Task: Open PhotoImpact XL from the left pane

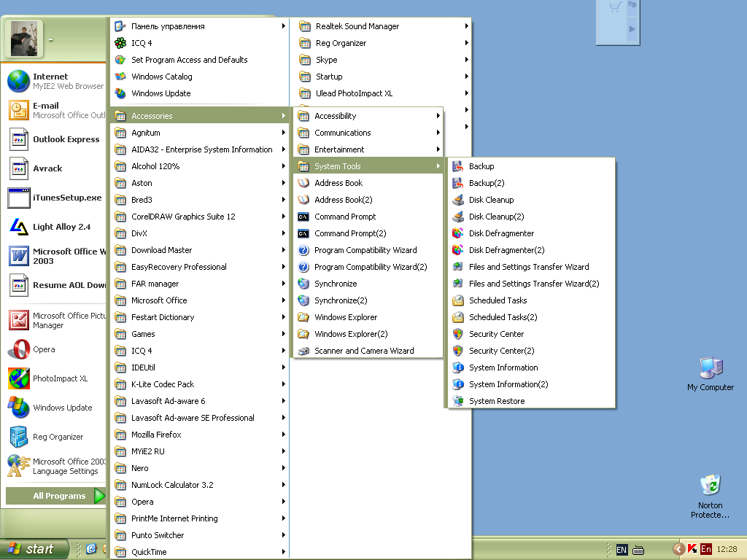Action: (55, 378)
